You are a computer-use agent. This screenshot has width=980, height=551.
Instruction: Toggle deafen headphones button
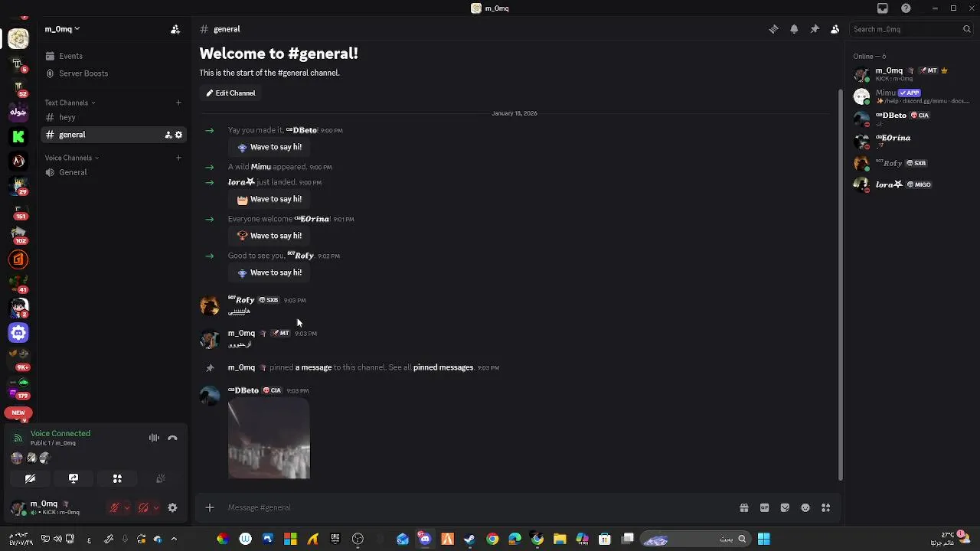coord(143,507)
